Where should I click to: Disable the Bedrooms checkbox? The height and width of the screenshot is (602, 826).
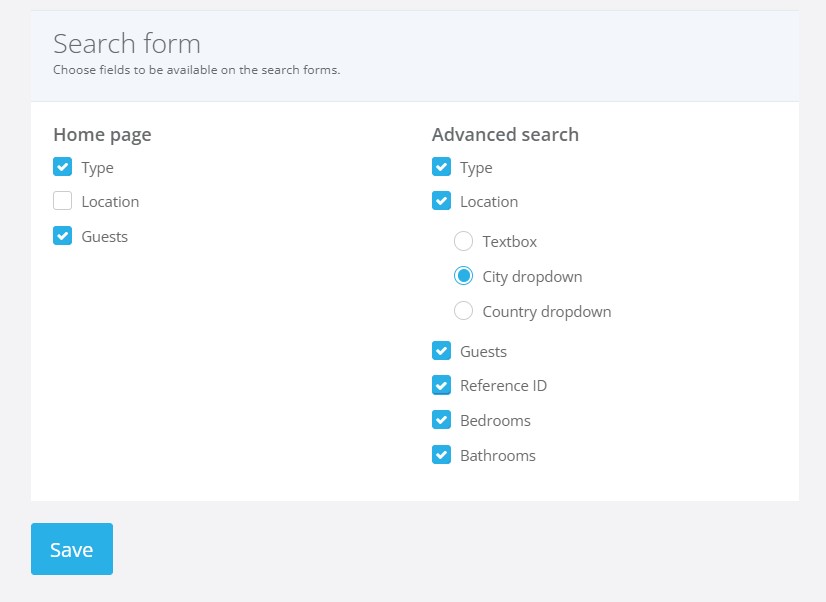pyautogui.click(x=441, y=420)
